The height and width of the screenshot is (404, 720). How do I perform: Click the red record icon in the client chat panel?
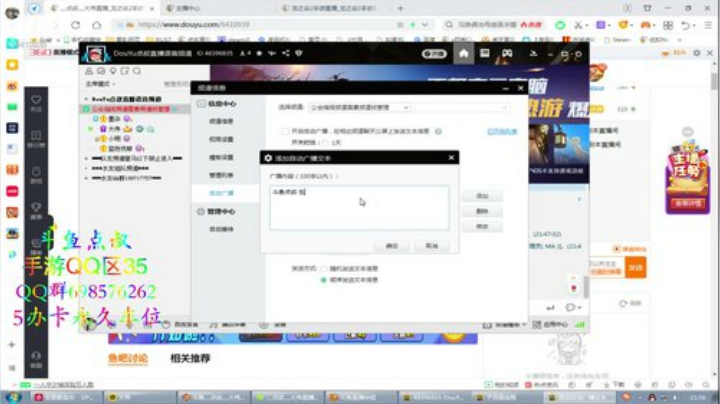(x=574, y=288)
